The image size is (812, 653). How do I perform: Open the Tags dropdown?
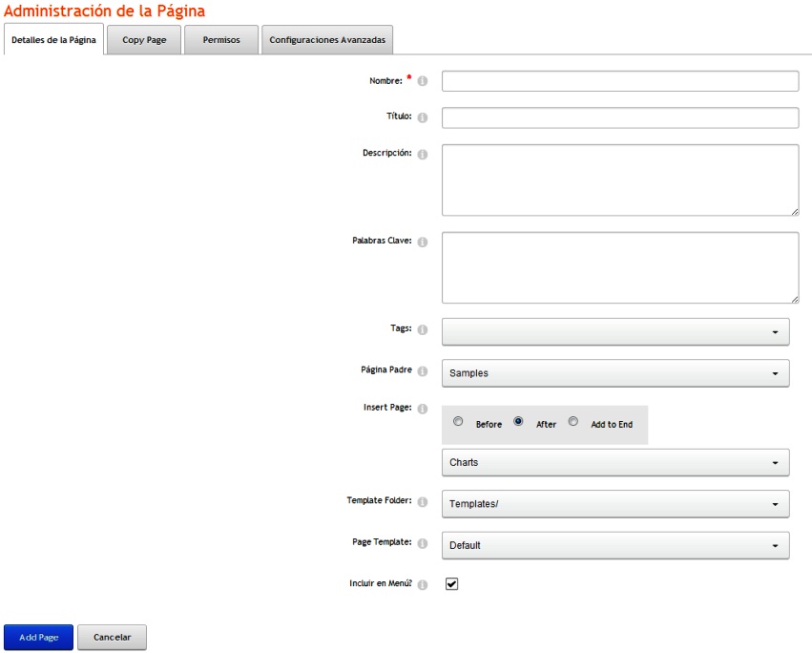coord(615,331)
